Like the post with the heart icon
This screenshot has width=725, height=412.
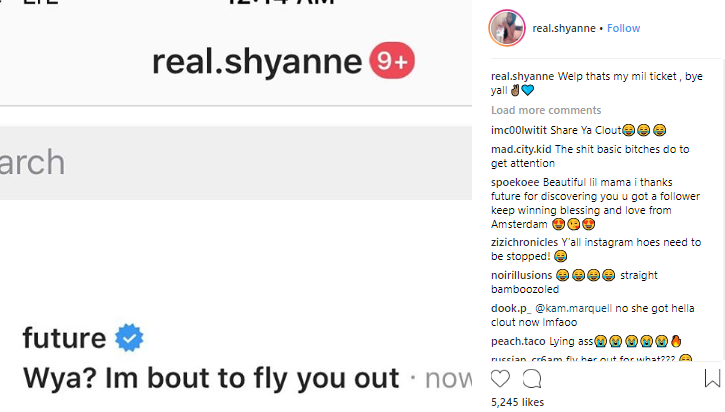(x=500, y=379)
